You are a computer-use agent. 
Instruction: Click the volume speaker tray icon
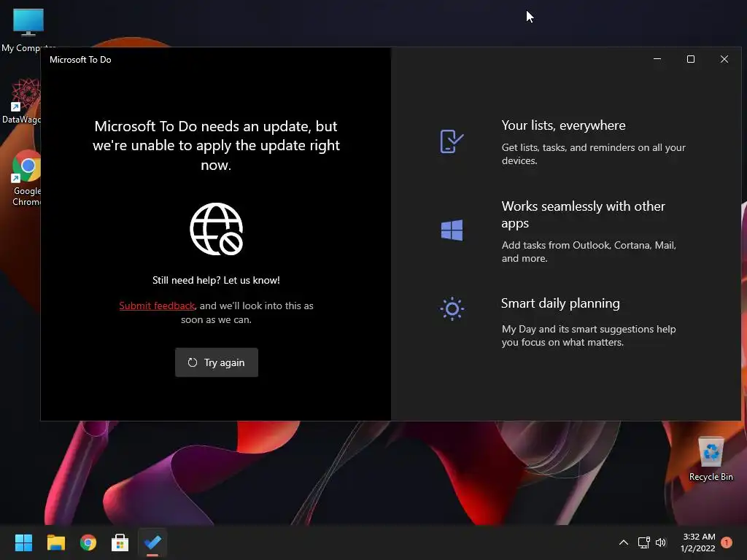661,542
